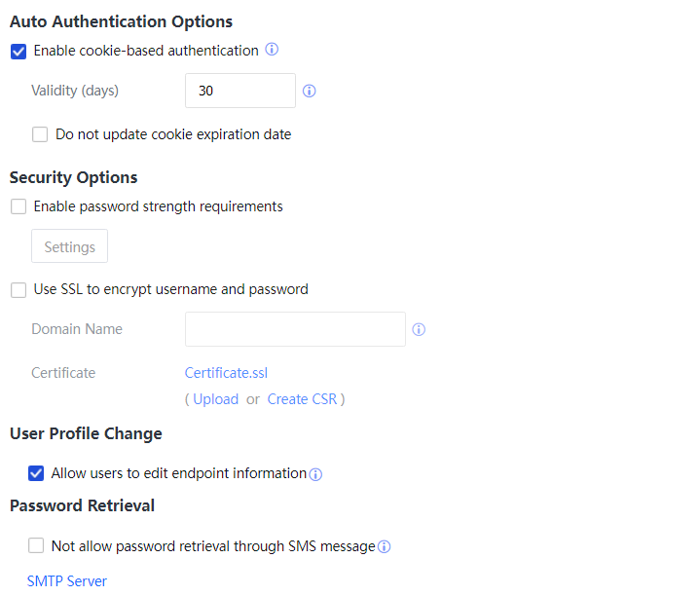Click info icon beside SMS password retrieval
This screenshot has height=596, width=700.
[385, 547]
